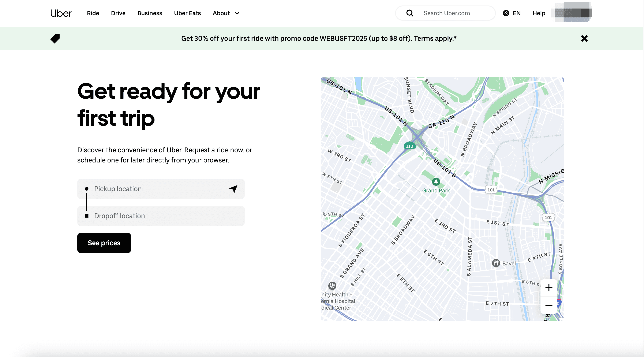Open the Ride menu item
This screenshot has width=644, height=357.
point(93,13)
